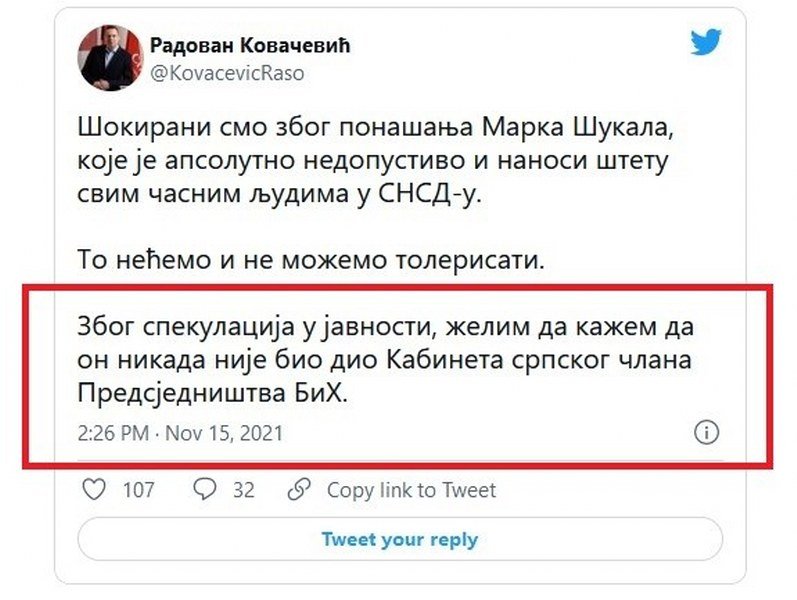Open the @KovacevicRaso handle link
Image resolution: width=797 pixels, height=600 pixels.
(x=227, y=73)
